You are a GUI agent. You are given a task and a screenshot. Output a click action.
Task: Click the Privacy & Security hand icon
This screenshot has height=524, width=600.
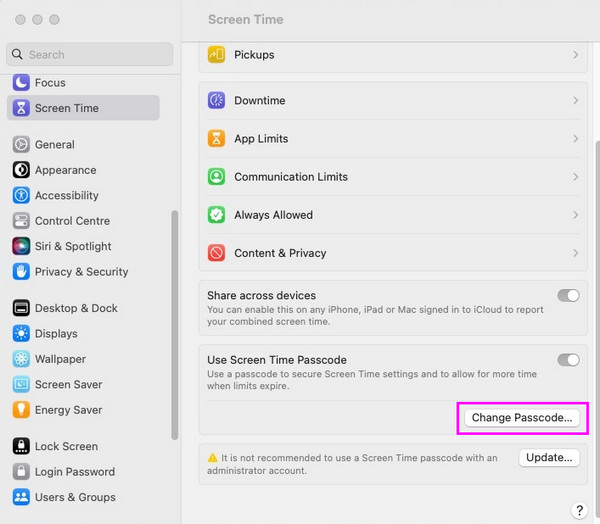tap(21, 272)
